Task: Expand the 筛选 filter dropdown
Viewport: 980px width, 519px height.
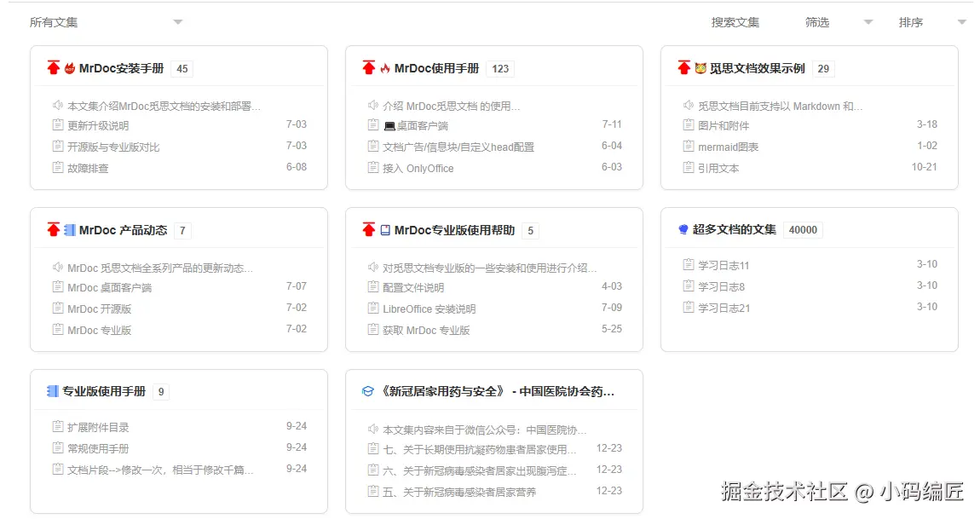Action: 839,22
